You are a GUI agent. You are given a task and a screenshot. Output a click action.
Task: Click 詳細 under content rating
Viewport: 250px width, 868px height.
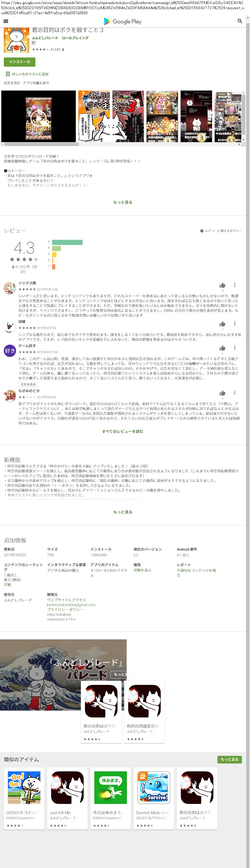[7, 585]
